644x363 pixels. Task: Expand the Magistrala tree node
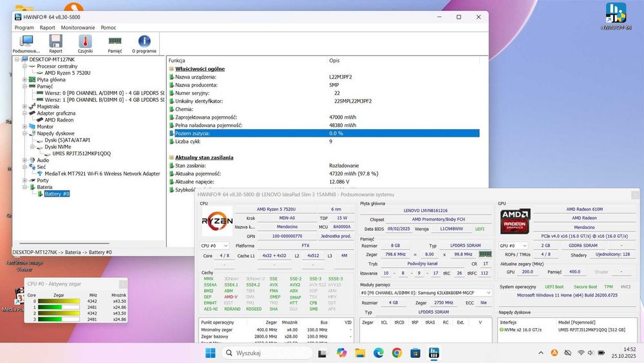pyautogui.click(x=24, y=106)
